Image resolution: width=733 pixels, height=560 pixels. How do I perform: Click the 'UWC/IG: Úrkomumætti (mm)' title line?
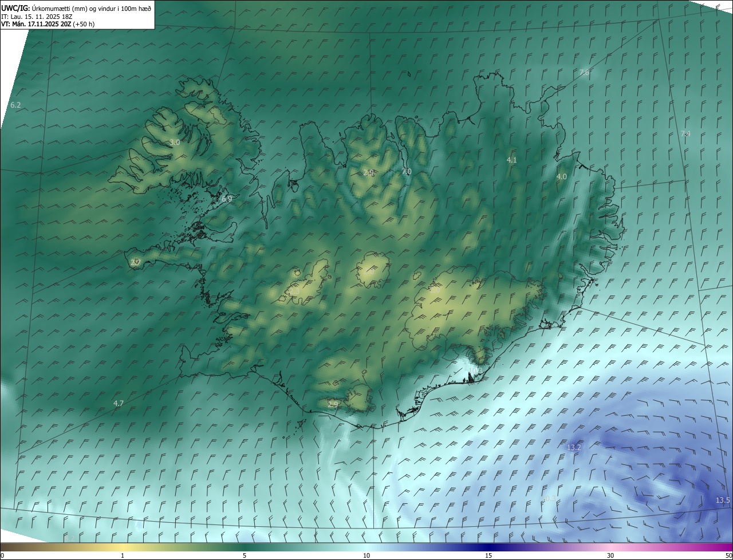click(76, 8)
